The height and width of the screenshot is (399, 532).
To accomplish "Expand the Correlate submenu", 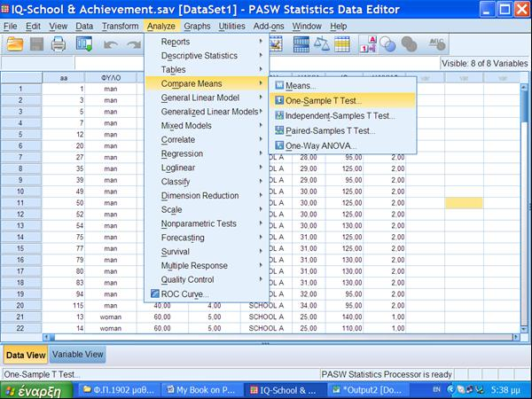I will pos(207,139).
